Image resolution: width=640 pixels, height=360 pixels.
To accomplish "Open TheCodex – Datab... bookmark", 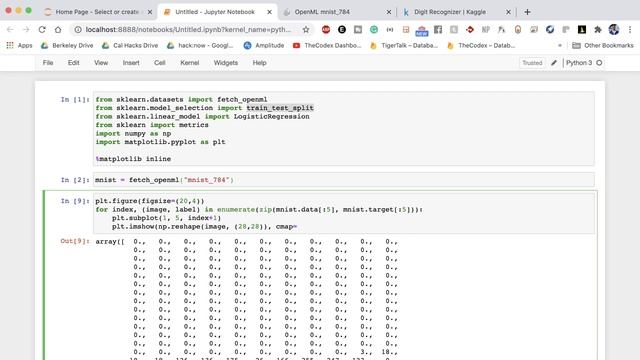I will pyautogui.click(x=481, y=45).
